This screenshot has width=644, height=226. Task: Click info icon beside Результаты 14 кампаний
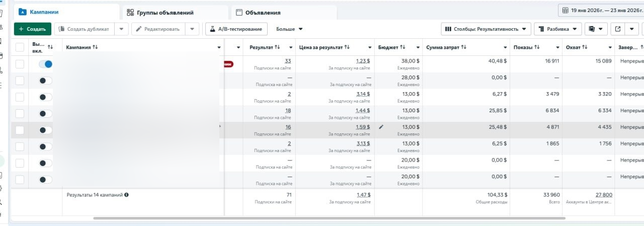pyautogui.click(x=126, y=194)
